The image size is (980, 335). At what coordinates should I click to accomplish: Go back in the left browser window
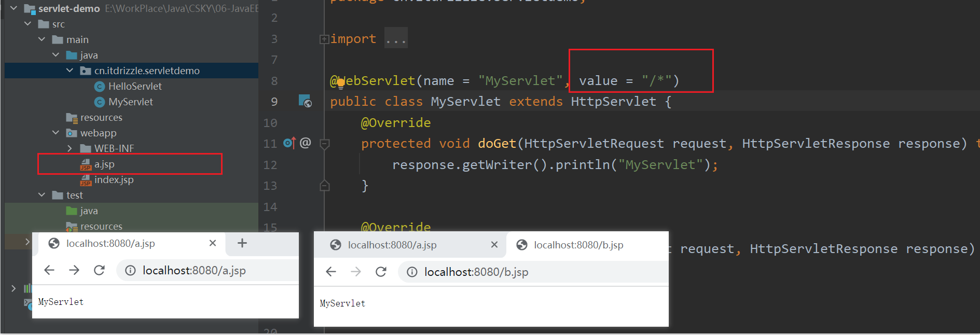(49, 270)
